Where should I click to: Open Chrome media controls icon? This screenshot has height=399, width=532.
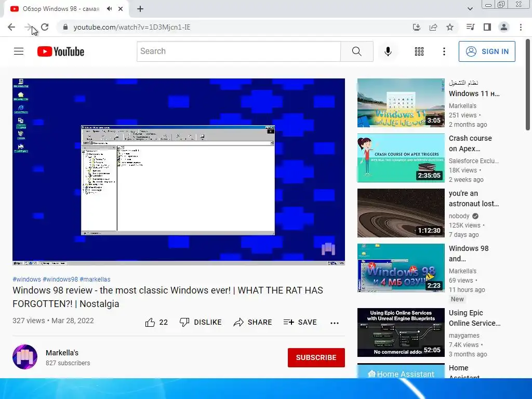[x=470, y=27]
